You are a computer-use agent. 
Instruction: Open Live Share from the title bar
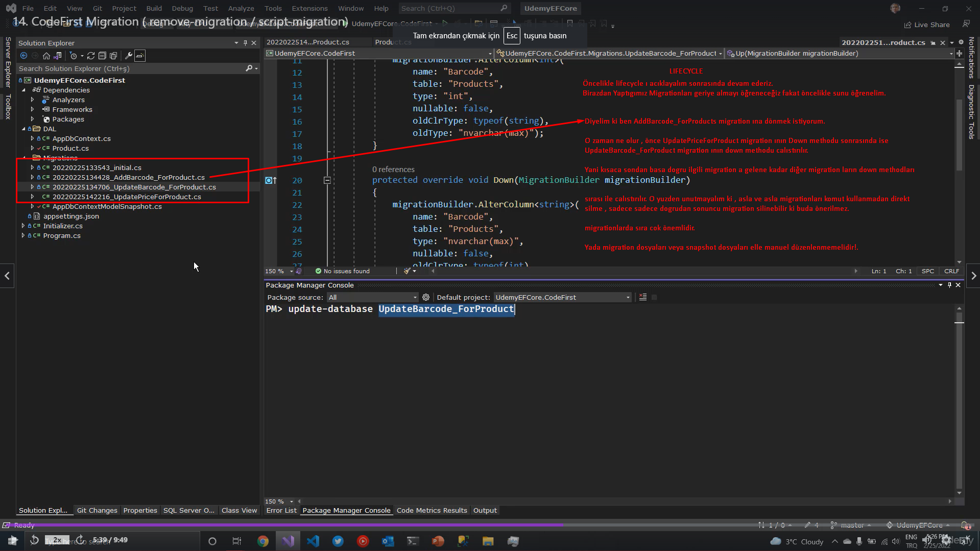tap(927, 25)
